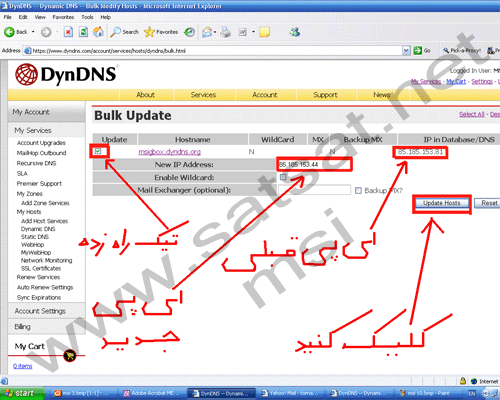Print the page using printer icon

pos(226,32)
